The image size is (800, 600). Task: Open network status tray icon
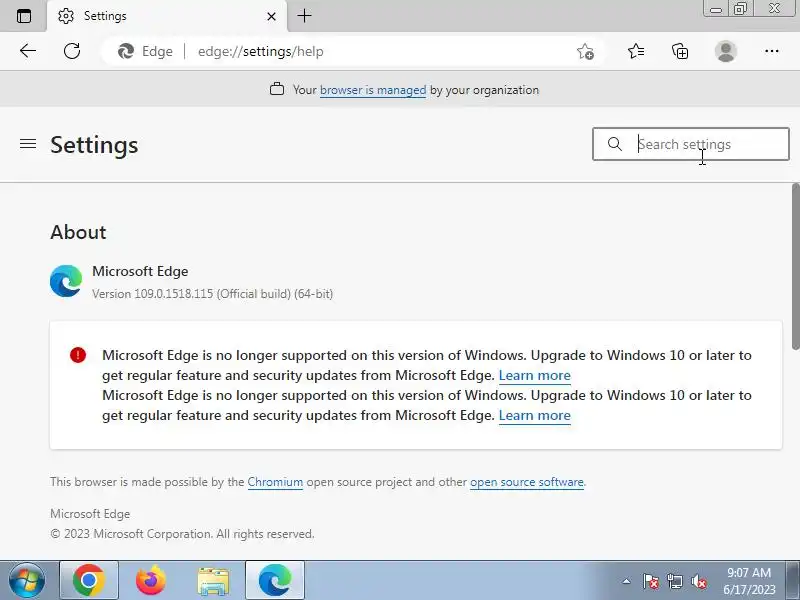[x=675, y=581]
